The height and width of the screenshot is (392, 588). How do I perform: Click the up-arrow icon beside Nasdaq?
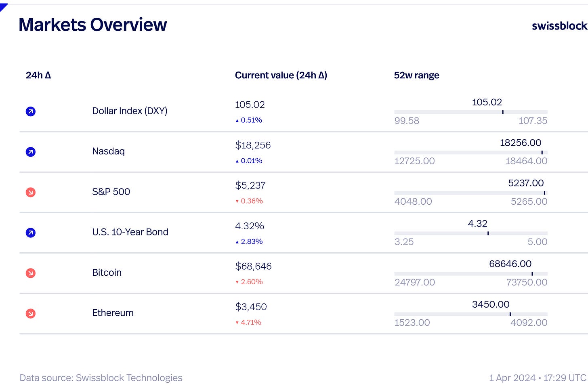pyautogui.click(x=31, y=152)
